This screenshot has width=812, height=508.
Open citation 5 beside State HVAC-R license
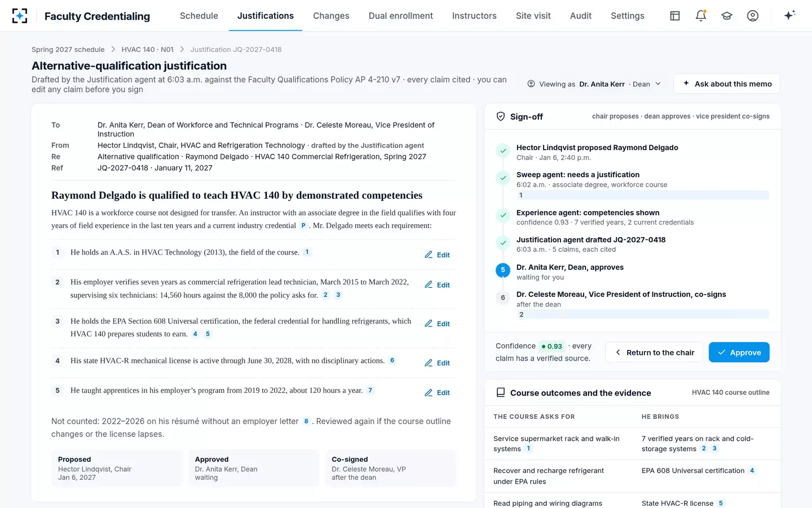(x=721, y=503)
